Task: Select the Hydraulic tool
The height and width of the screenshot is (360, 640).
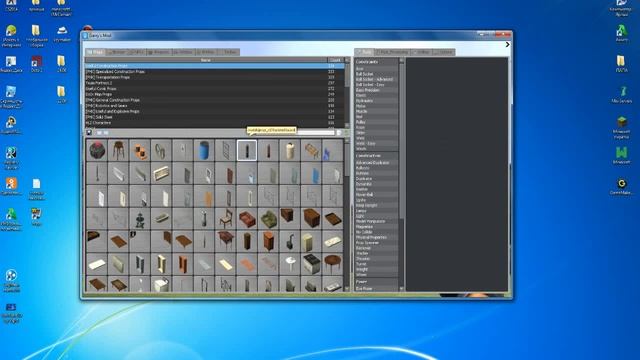Action: (x=376, y=101)
